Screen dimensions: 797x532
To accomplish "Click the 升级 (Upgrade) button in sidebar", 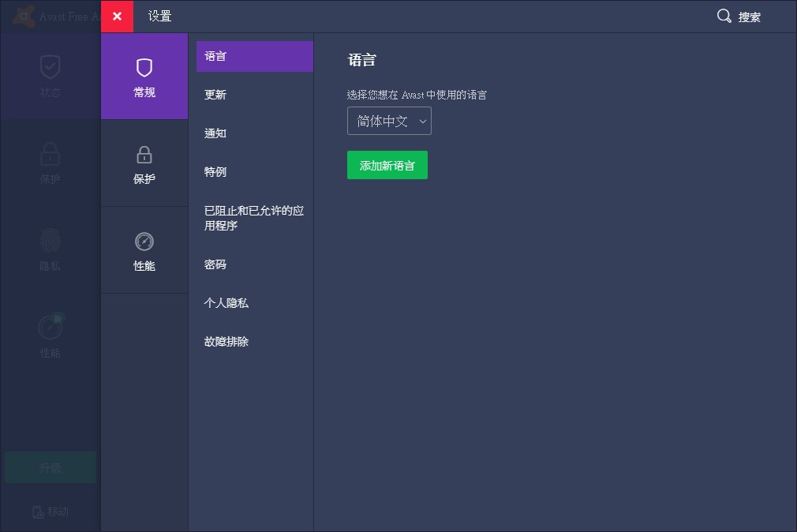I will tap(50, 466).
